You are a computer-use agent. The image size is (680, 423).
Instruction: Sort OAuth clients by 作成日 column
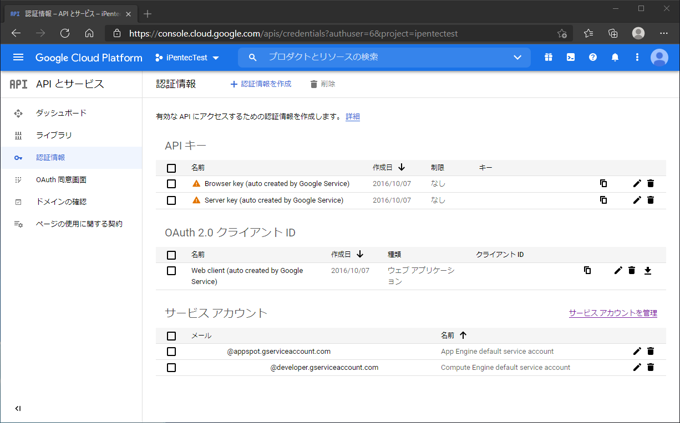[347, 254]
